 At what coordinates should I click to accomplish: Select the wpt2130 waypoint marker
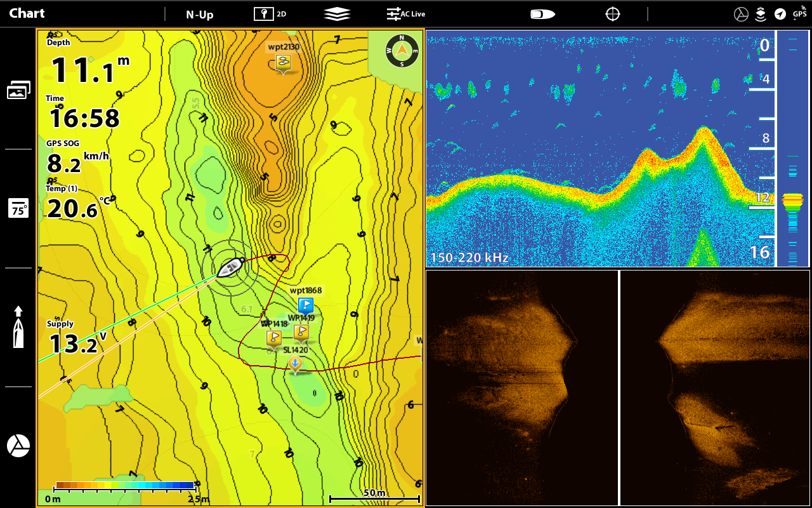(284, 62)
